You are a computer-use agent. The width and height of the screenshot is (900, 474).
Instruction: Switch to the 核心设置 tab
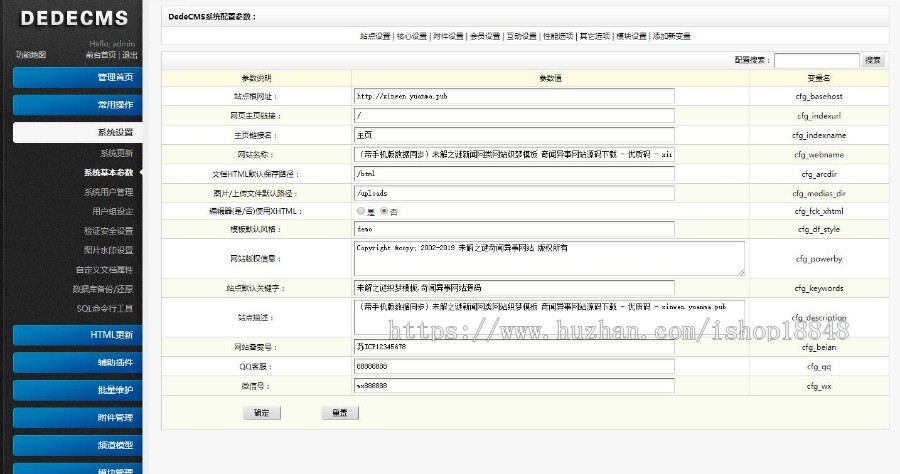click(x=412, y=36)
